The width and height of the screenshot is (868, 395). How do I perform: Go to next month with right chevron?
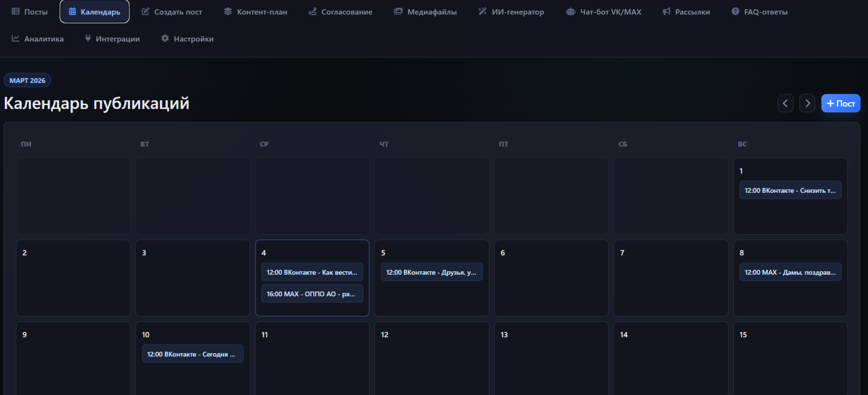point(807,103)
